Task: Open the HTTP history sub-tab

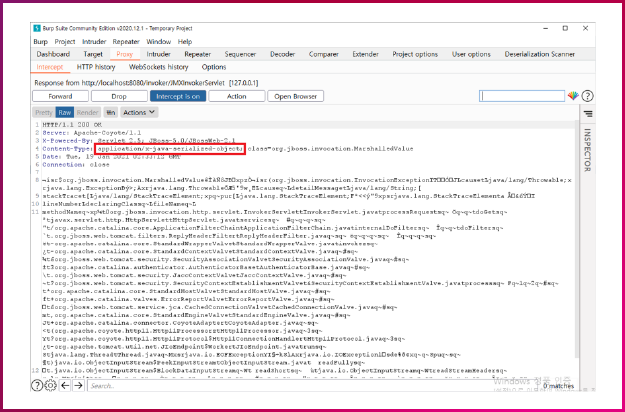Action: tap(96, 67)
